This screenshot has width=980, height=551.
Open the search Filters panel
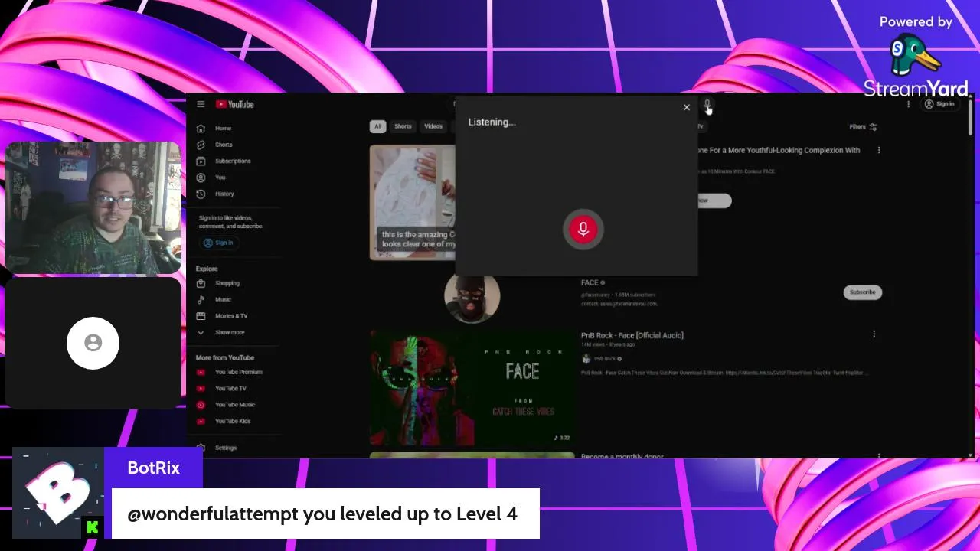[x=864, y=127]
